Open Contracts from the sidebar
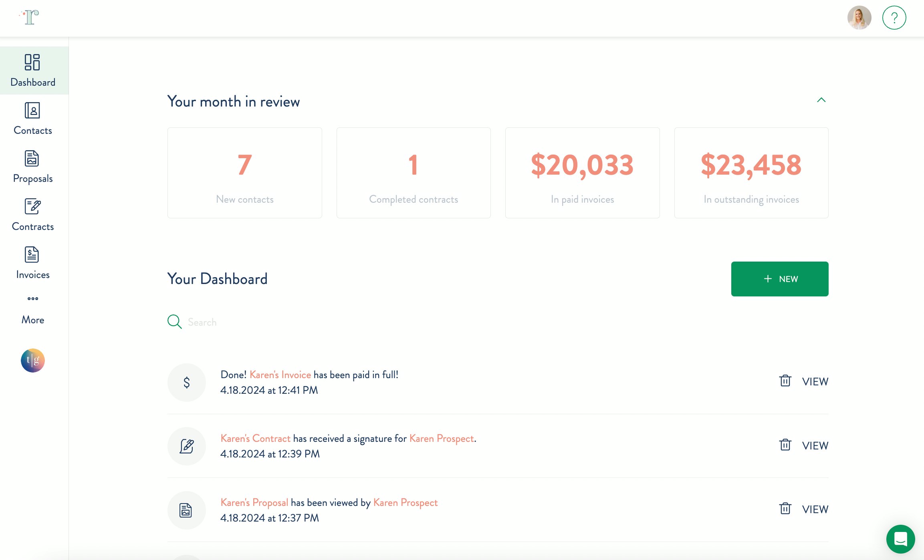This screenshot has height=560, width=924. 33,215
